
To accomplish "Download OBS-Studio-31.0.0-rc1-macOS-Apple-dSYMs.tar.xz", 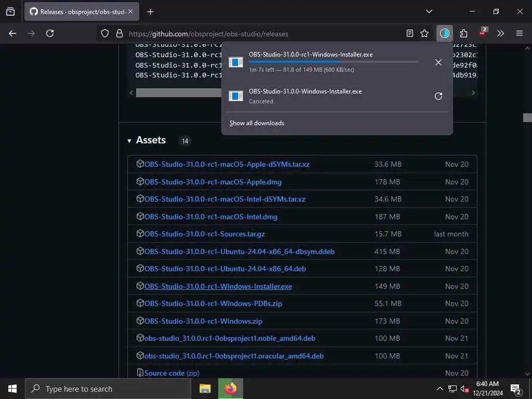I will click(227, 164).
